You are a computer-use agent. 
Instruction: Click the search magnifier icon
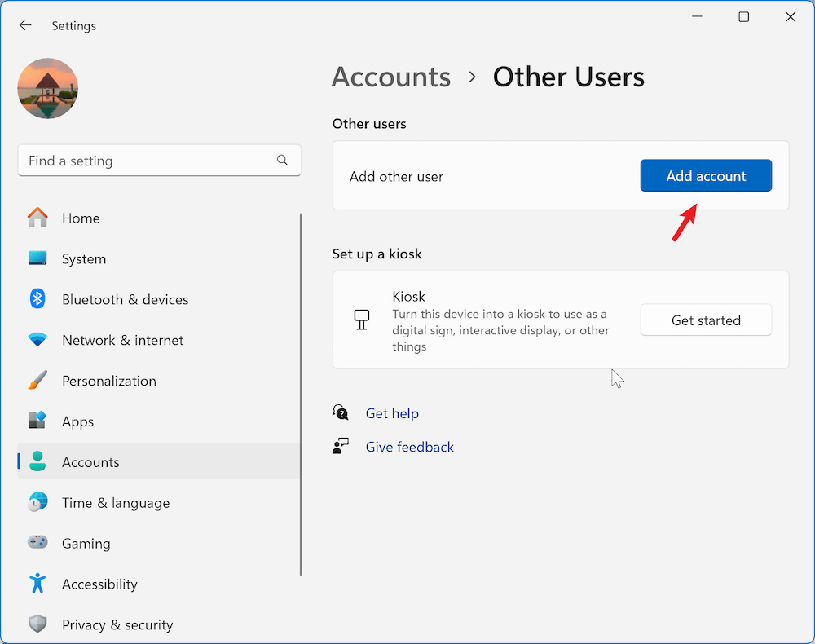pos(282,161)
